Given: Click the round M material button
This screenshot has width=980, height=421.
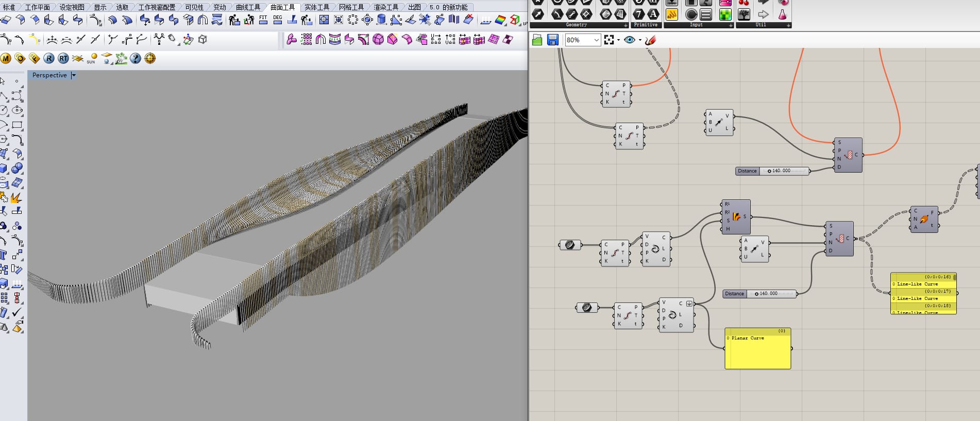Looking at the screenshot, I should 6,58.
